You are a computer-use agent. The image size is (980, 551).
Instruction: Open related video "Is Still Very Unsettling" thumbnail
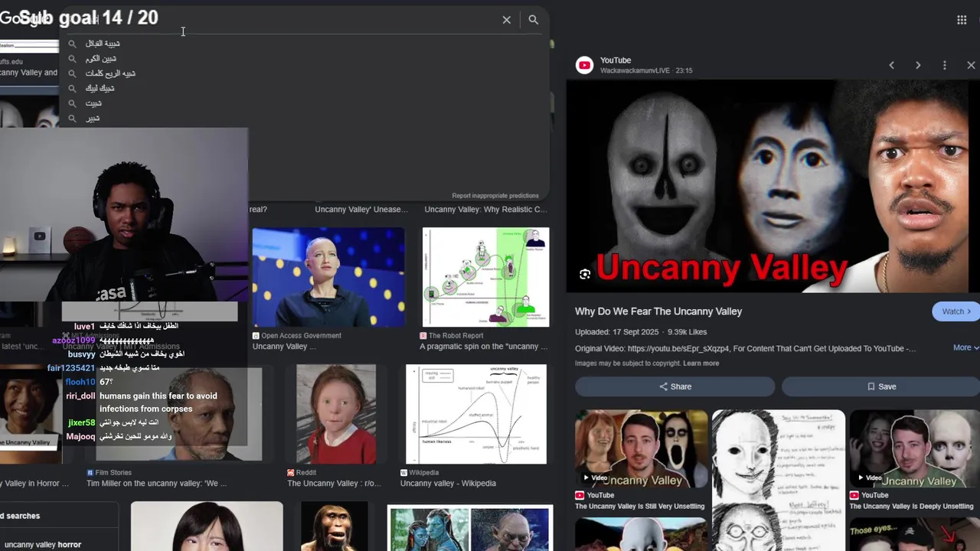pos(642,449)
